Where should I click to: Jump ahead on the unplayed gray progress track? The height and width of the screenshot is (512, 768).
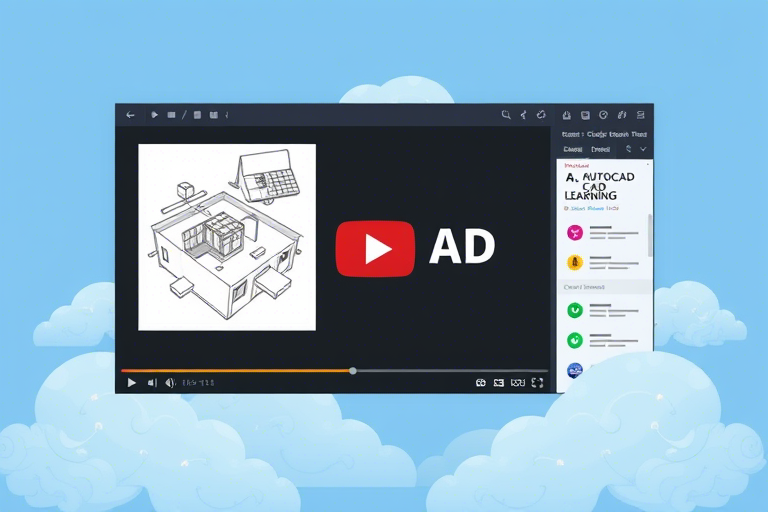[x=452, y=371]
